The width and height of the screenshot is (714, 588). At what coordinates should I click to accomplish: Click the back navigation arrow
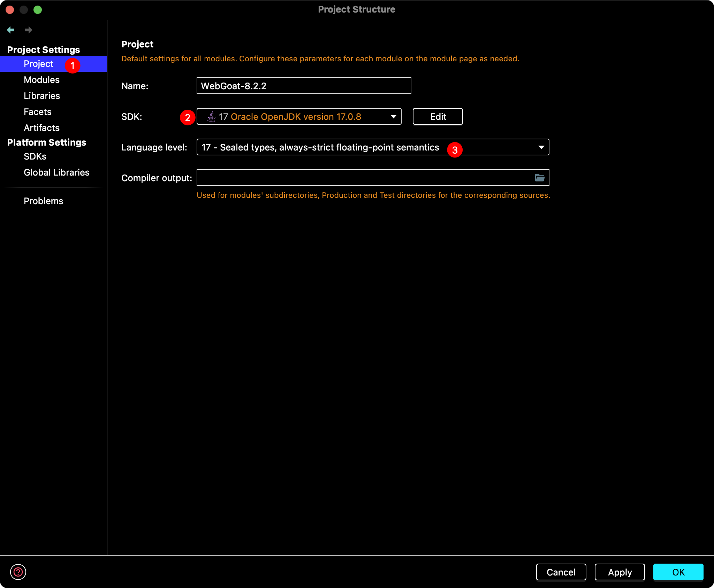[x=11, y=30]
